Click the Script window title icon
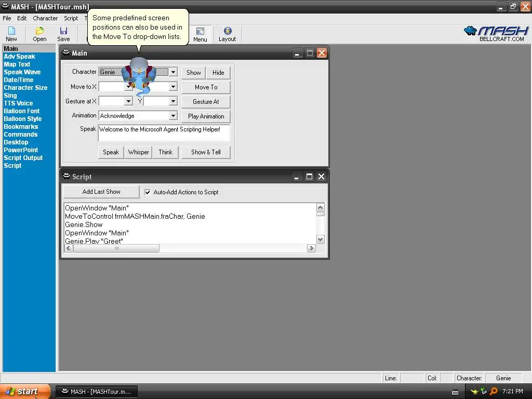This screenshot has height=399, width=532. point(66,176)
